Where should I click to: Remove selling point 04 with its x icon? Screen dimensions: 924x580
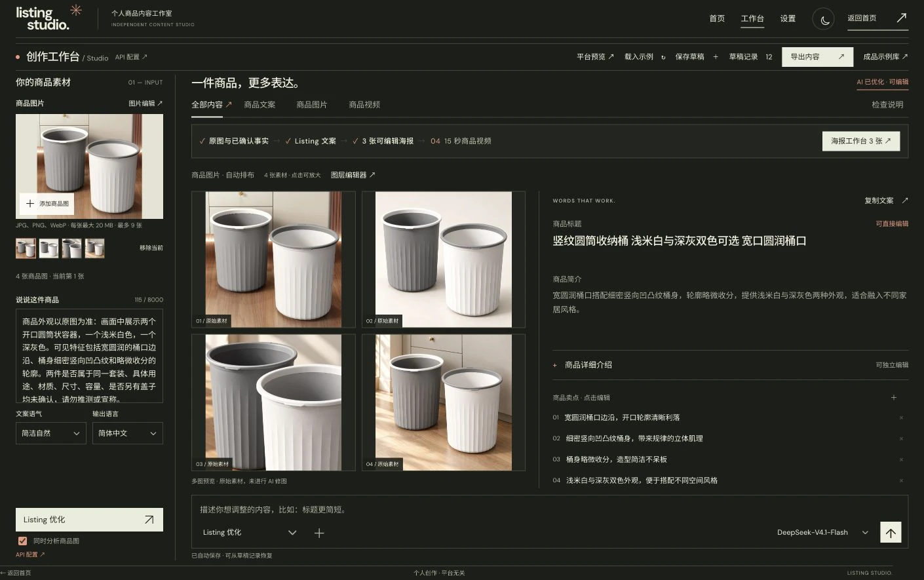point(901,480)
